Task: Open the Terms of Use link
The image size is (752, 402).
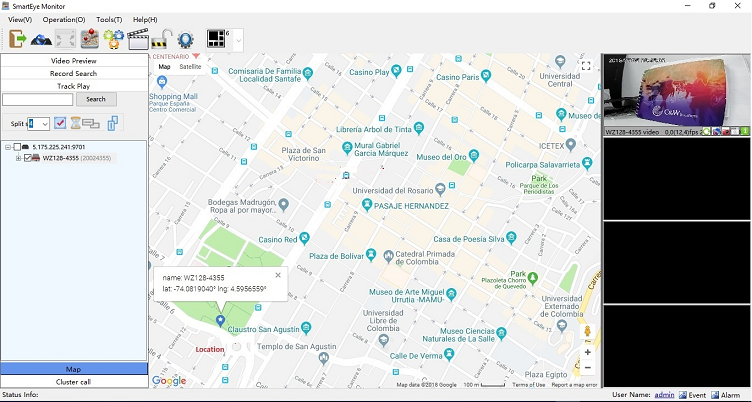Action: pyautogui.click(x=529, y=385)
